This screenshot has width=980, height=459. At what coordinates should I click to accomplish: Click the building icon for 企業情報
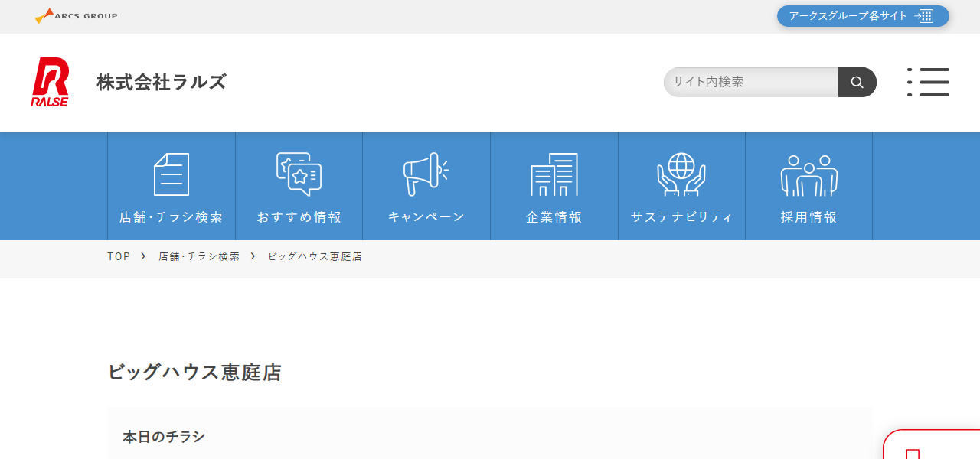(x=554, y=174)
